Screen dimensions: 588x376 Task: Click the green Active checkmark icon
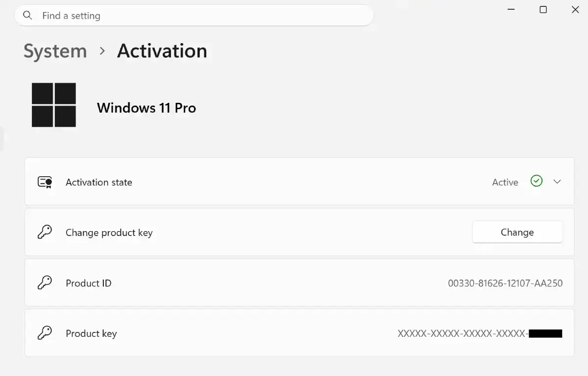pos(537,181)
